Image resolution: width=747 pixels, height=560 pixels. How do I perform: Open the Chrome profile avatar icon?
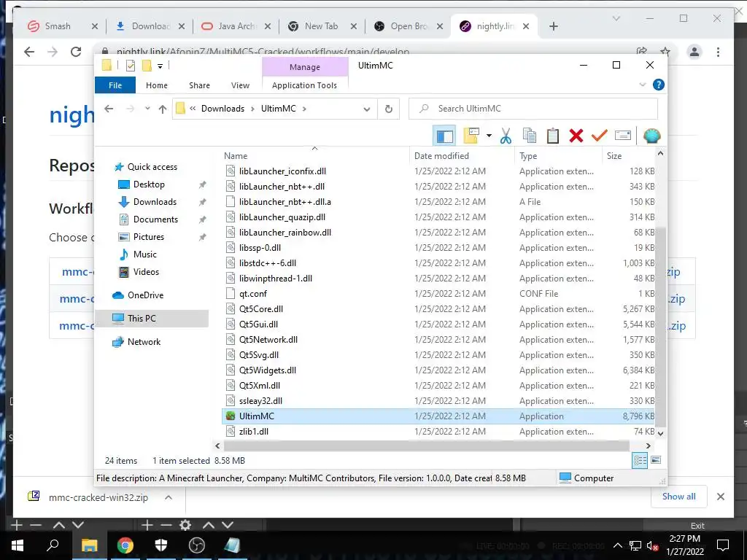coord(694,52)
